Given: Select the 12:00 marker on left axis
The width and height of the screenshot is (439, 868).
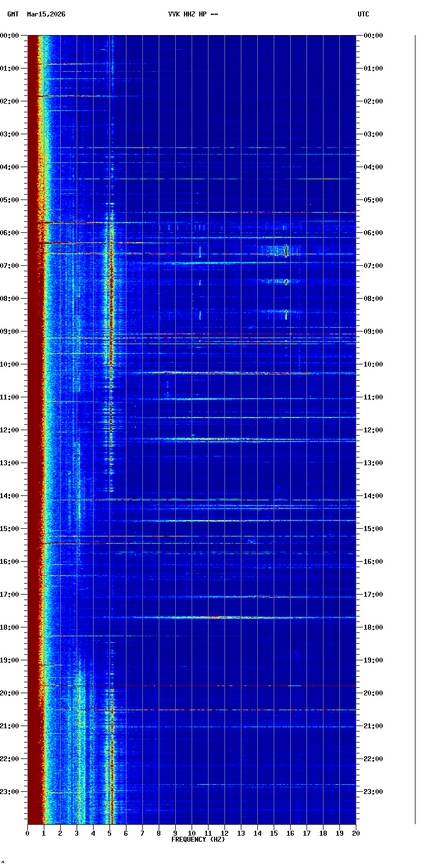Looking at the screenshot, I should 10,430.
